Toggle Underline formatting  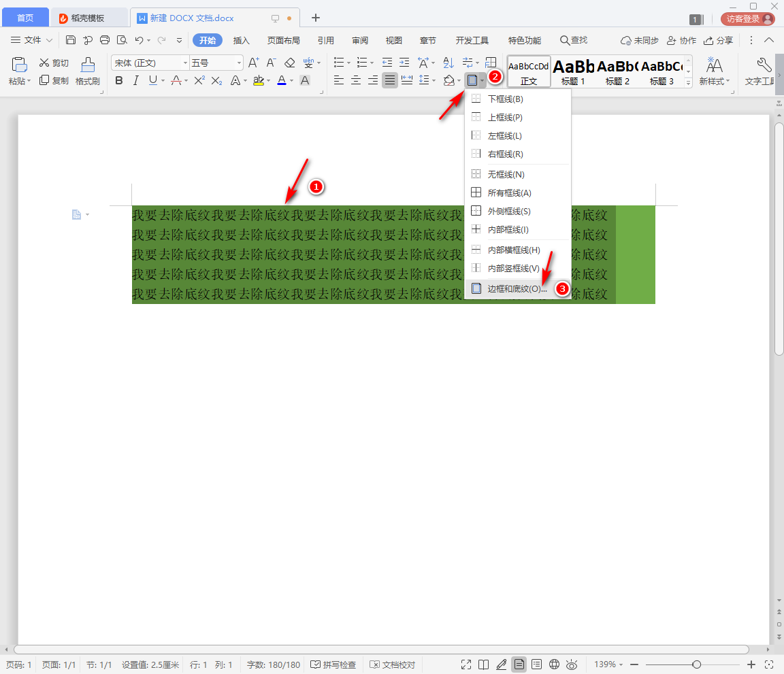click(153, 80)
